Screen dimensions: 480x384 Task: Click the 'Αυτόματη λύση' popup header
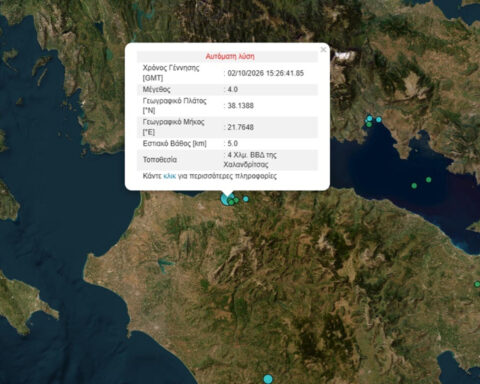coord(230,56)
